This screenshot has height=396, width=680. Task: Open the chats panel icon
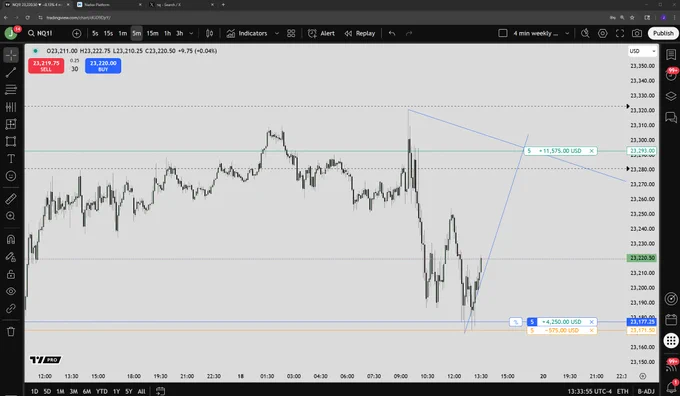[671, 117]
